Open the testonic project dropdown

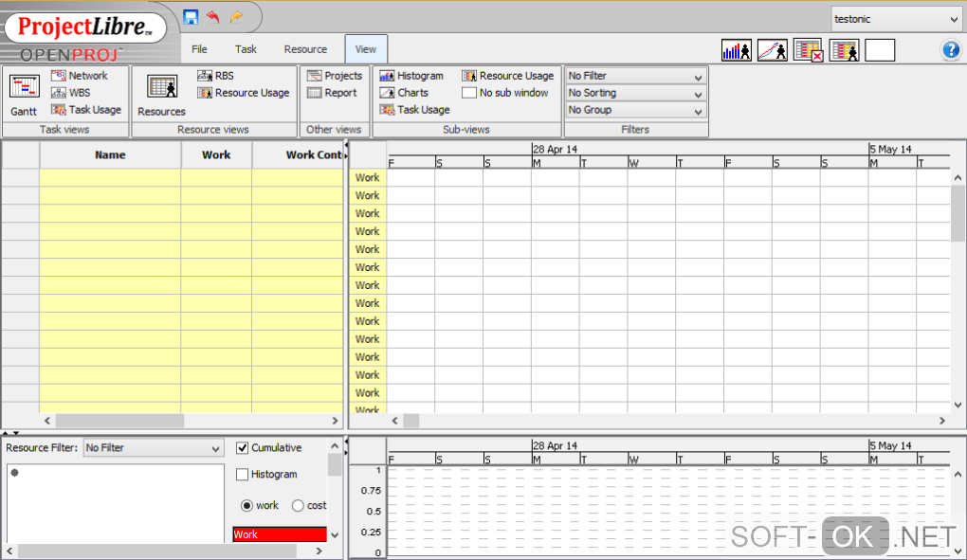point(896,19)
